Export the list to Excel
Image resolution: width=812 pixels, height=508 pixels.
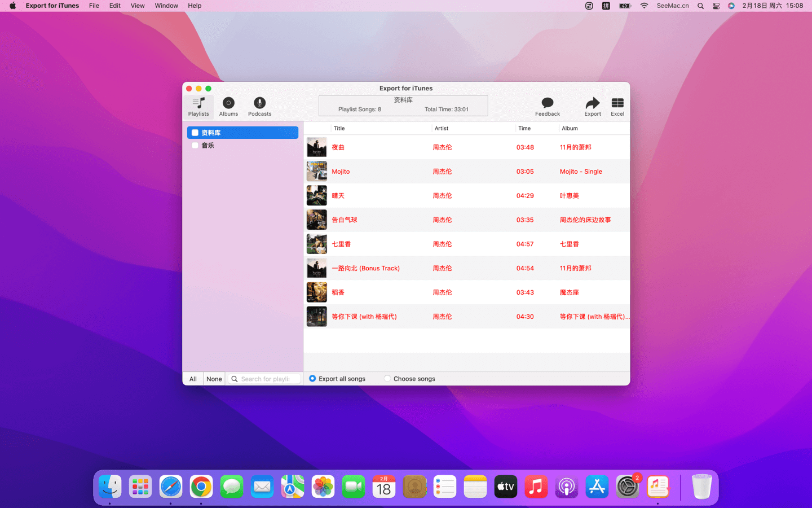click(x=617, y=103)
